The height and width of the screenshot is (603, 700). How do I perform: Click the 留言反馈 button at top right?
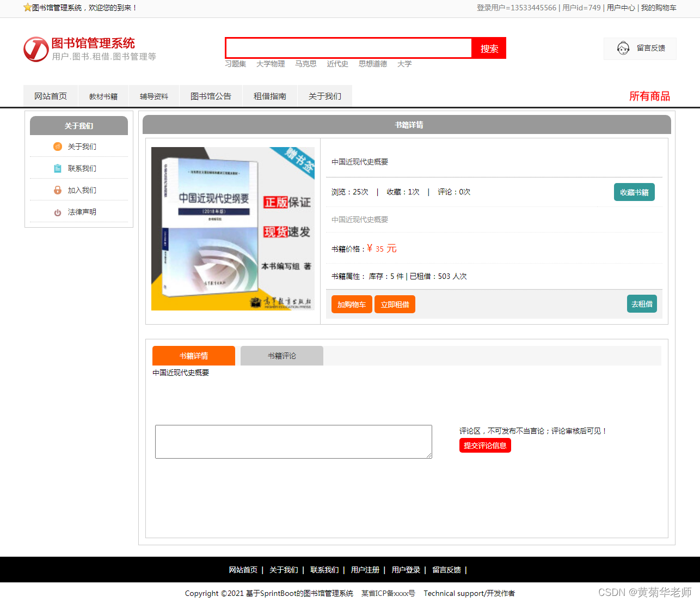click(x=640, y=48)
